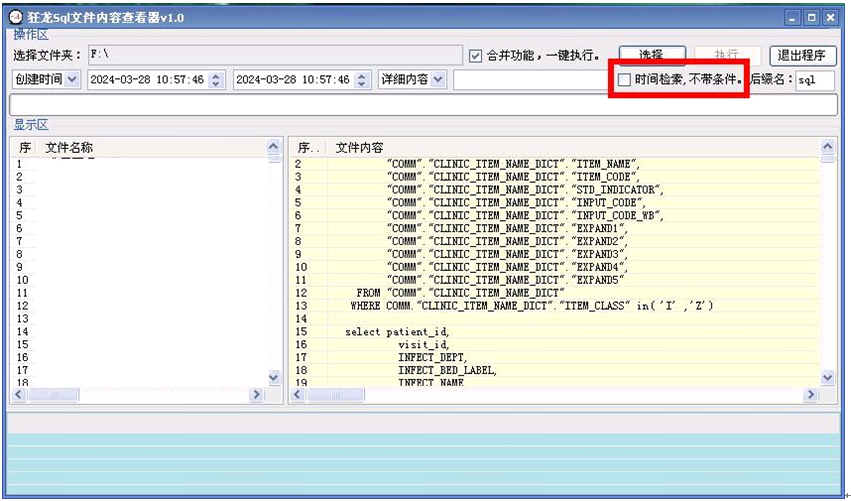This screenshot has height=501, width=851.
Task: Select row 10 in the file name list
Action: point(139,280)
